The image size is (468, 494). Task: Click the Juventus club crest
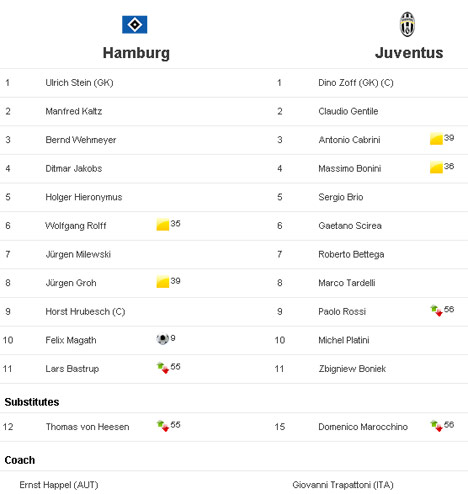[x=407, y=24]
